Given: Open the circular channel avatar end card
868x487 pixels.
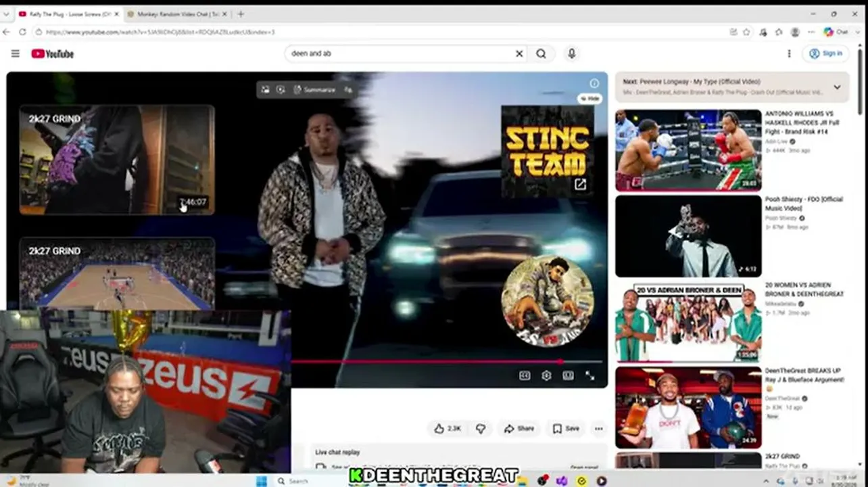Looking at the screenshot, I should (x=548, y=301).
